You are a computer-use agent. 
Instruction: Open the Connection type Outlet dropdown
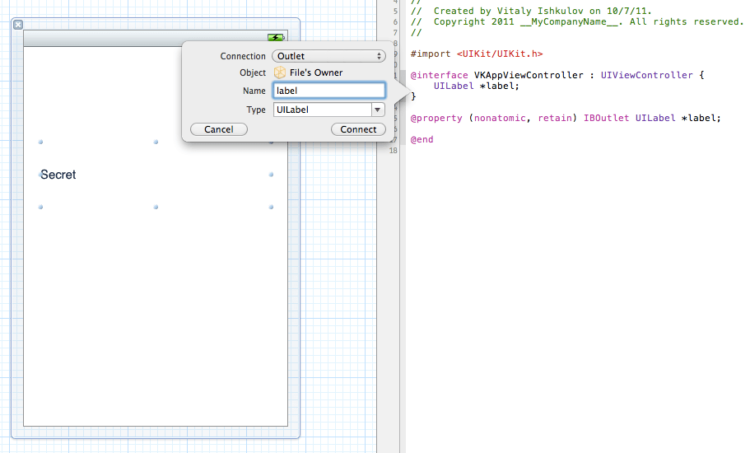pos(329,56)
